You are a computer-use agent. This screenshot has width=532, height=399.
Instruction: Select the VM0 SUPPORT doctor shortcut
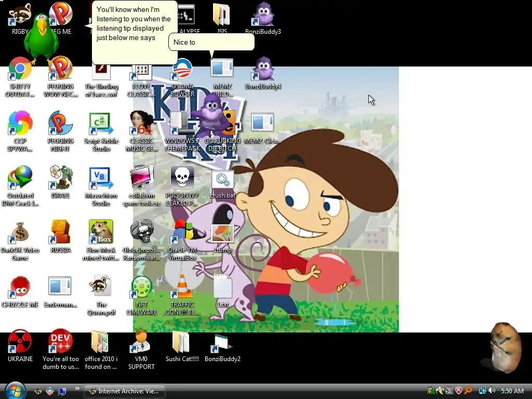click(x=141, y=350)
